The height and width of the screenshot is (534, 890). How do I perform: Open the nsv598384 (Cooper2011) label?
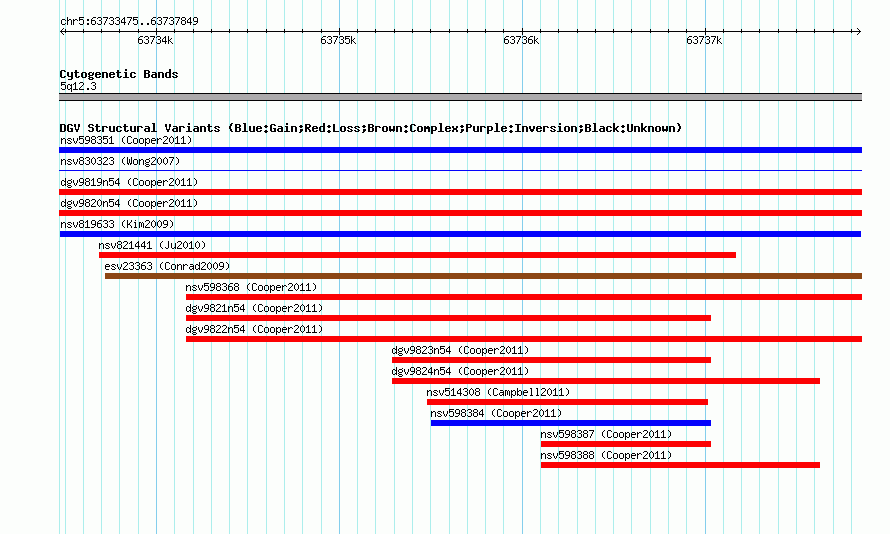click(496, 413)
